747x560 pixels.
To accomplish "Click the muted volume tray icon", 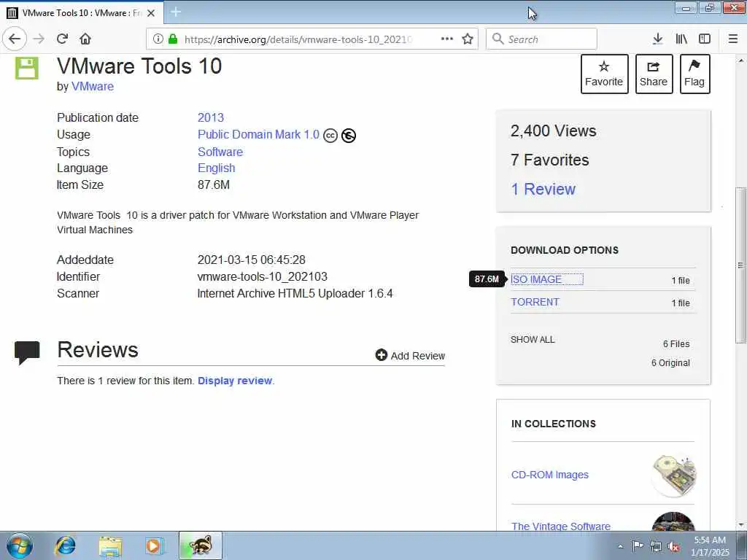I will tap(673, 546).
